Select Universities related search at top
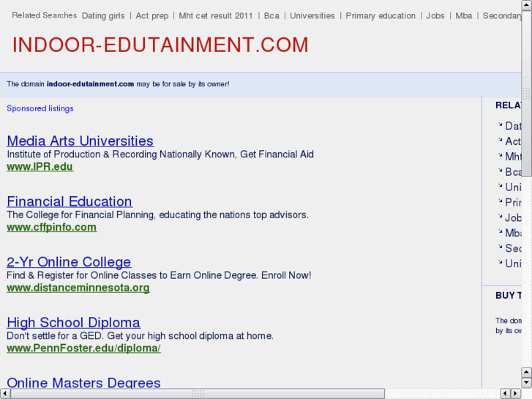This screenshot has width=532, height=399. click(312, 16)
